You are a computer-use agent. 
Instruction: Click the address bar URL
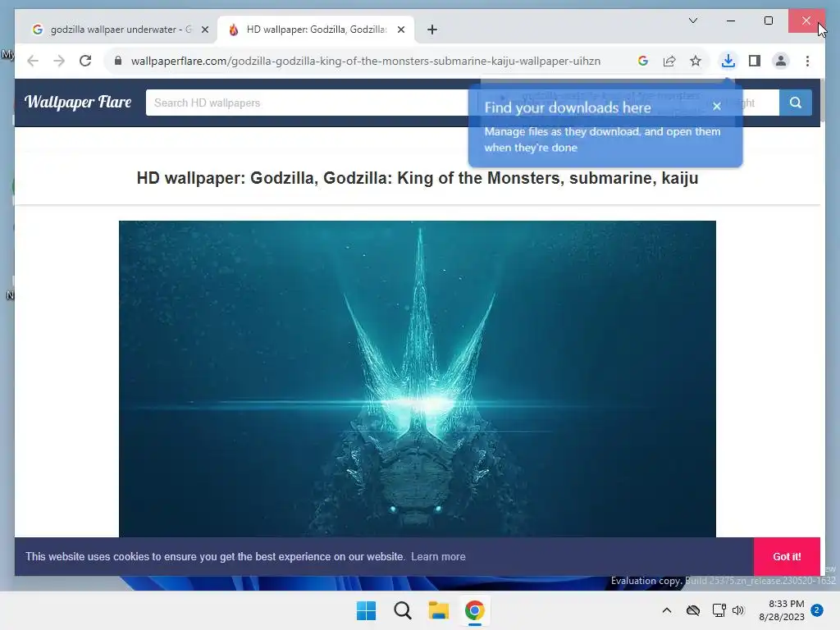point(365,61)
